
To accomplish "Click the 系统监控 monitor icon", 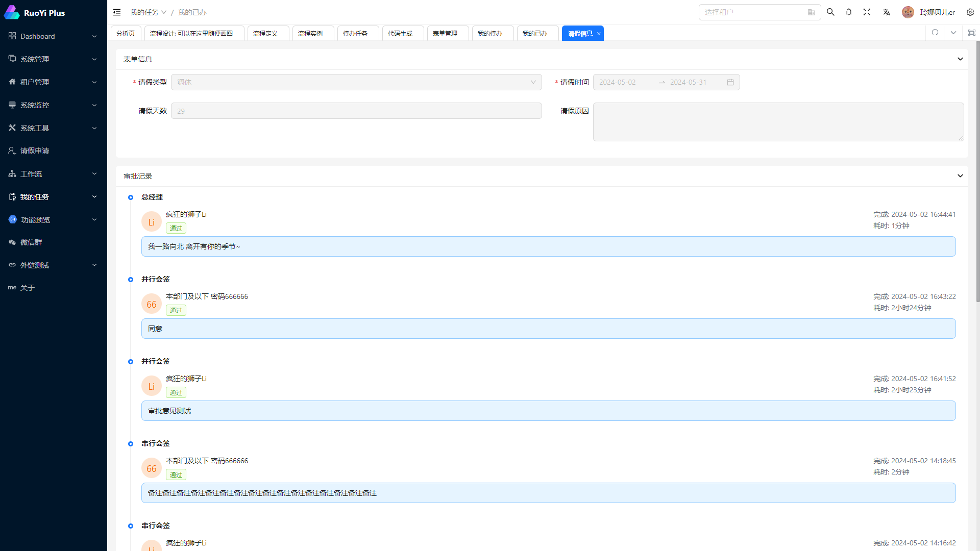I will coord(12,105).
